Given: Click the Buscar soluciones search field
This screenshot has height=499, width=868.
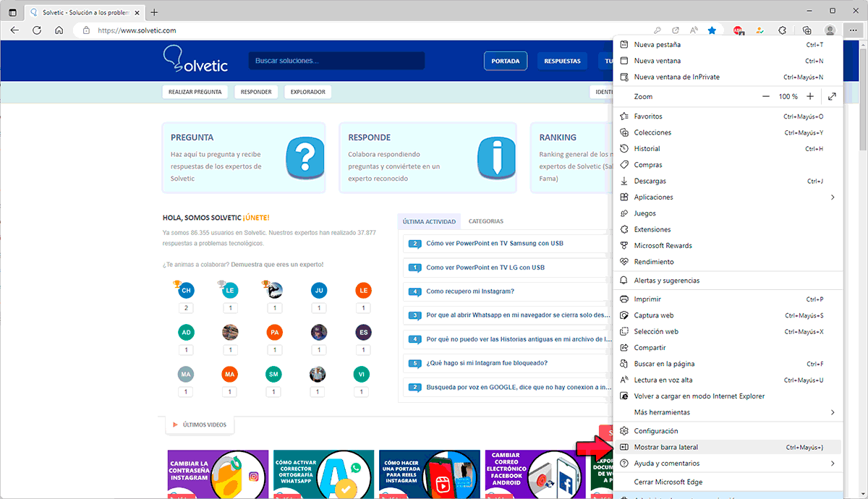Looking at the screenshot, I should coord(336,61).
